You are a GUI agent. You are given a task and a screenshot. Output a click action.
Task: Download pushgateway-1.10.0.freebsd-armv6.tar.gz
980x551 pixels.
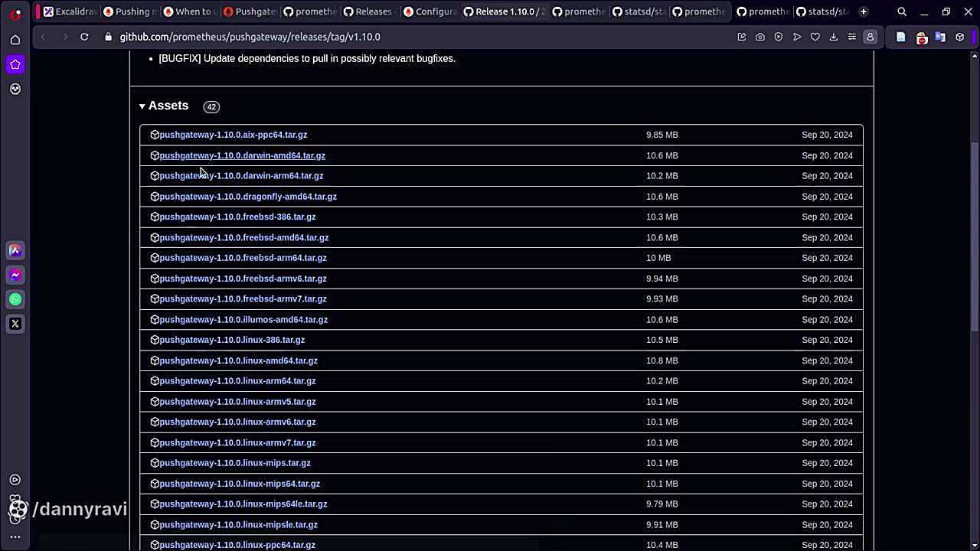click(x=243, y=279)
